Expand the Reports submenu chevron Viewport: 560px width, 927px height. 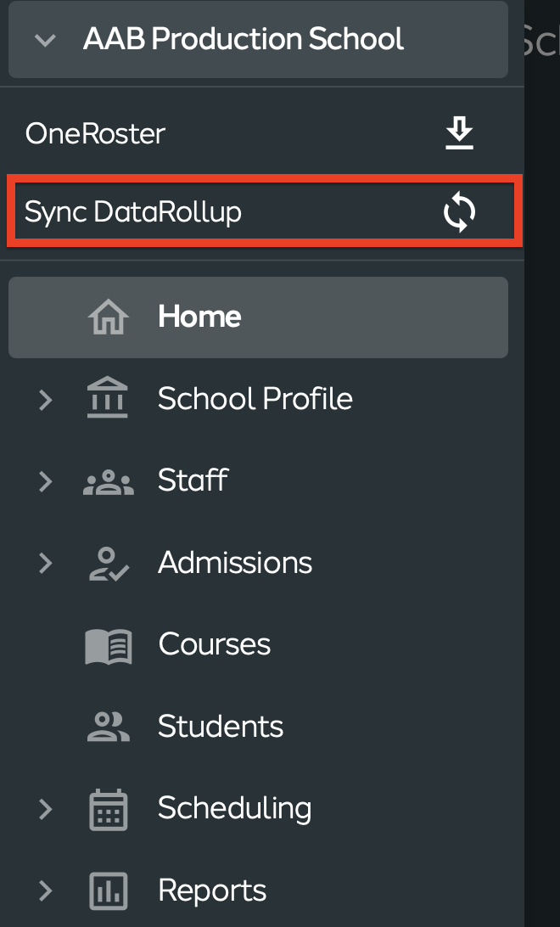click(x=45, y=890)
